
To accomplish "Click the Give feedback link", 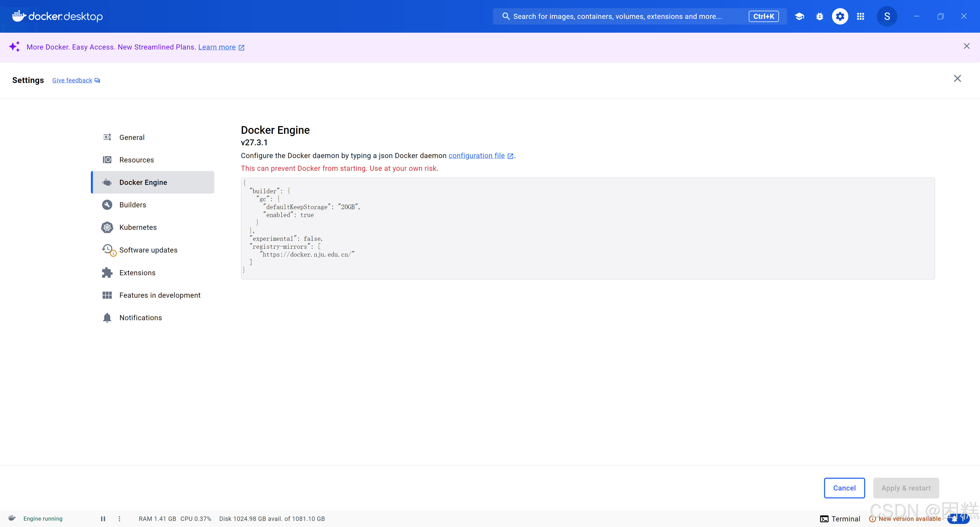I will coord(72,80).
